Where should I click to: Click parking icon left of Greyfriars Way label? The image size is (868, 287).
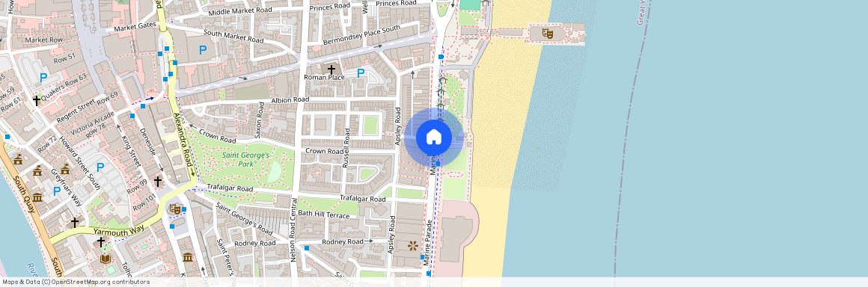[x=56, y=191]
